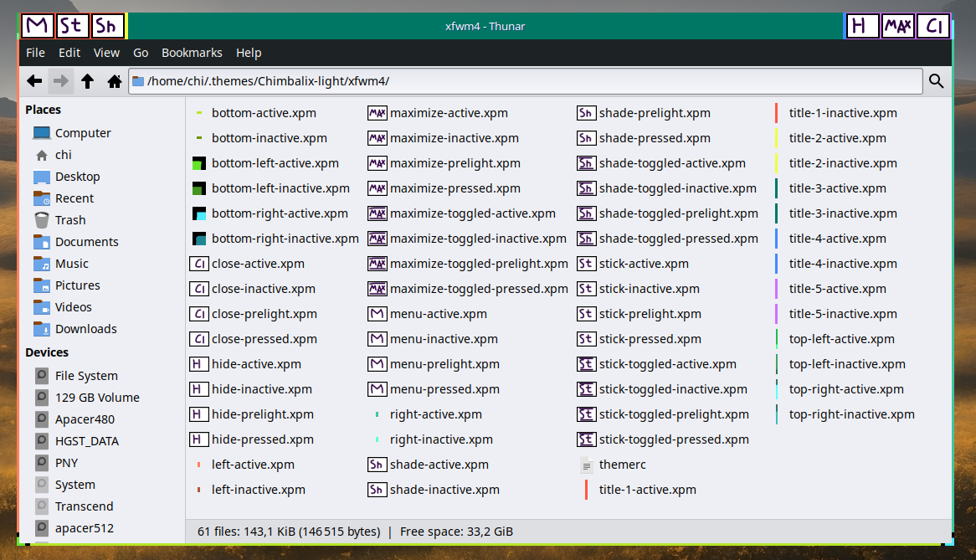Select the shade-active.xpm file icon

(x=378, y=465)
